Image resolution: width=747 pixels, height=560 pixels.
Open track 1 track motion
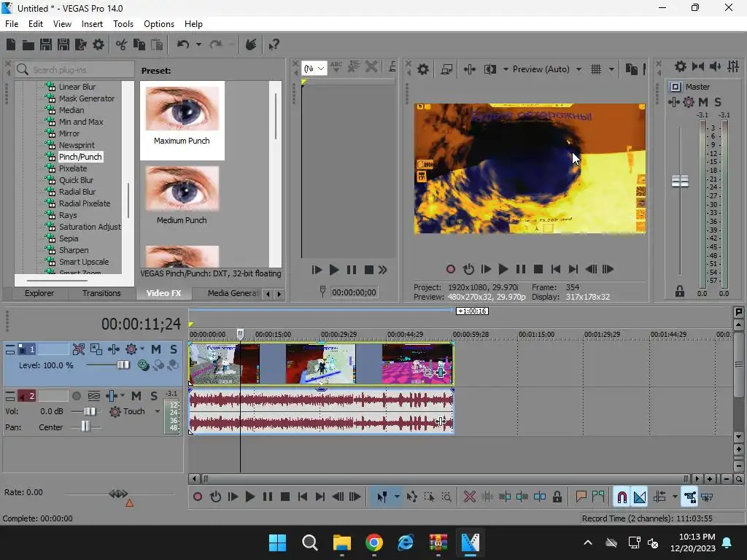(x=96, y=349)
